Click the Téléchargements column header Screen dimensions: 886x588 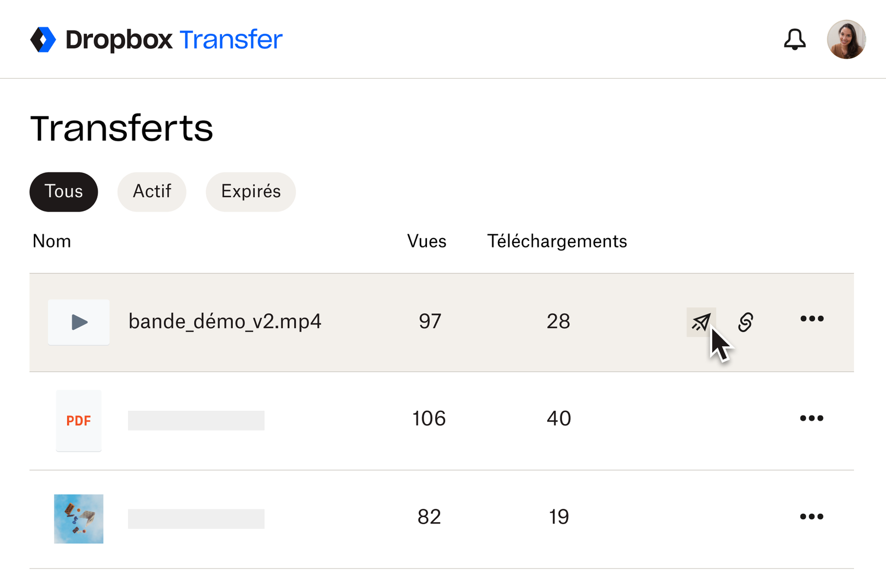(x=557, y=241)
